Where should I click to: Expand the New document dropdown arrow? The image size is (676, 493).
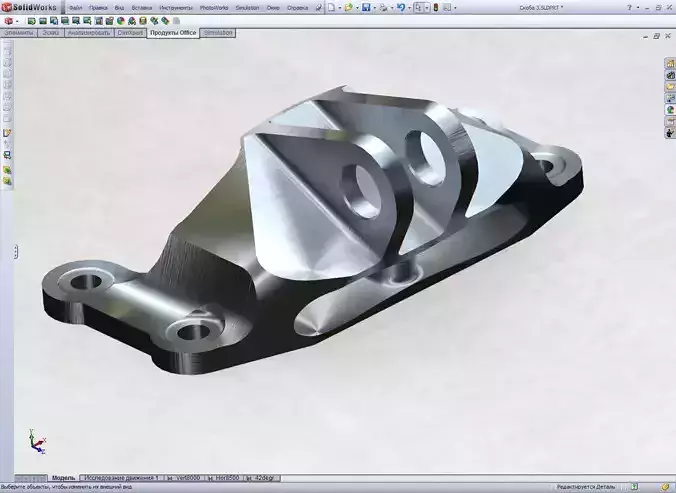click(340, 8)
